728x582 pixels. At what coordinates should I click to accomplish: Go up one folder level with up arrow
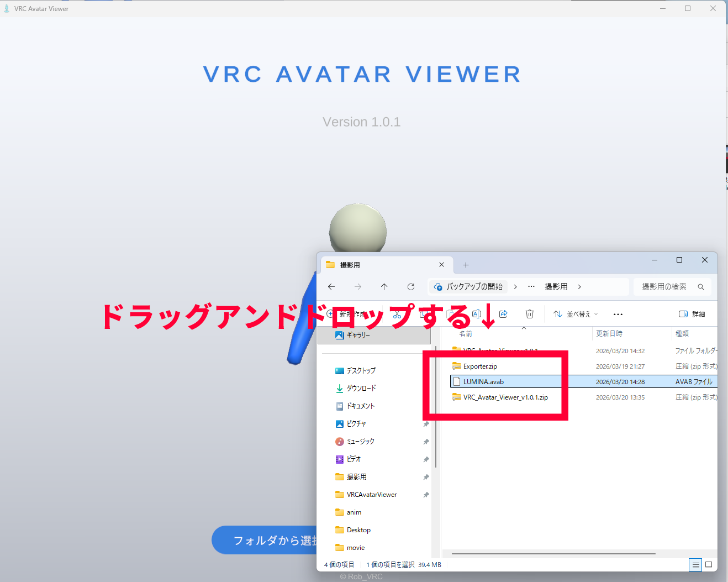click(x=384, y=287)
